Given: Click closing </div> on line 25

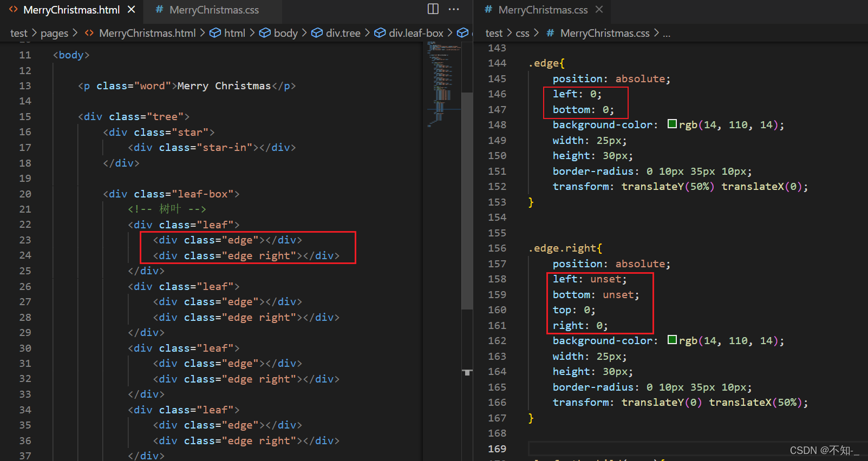Looking at the screenshot, I should (x=146, y=271).
